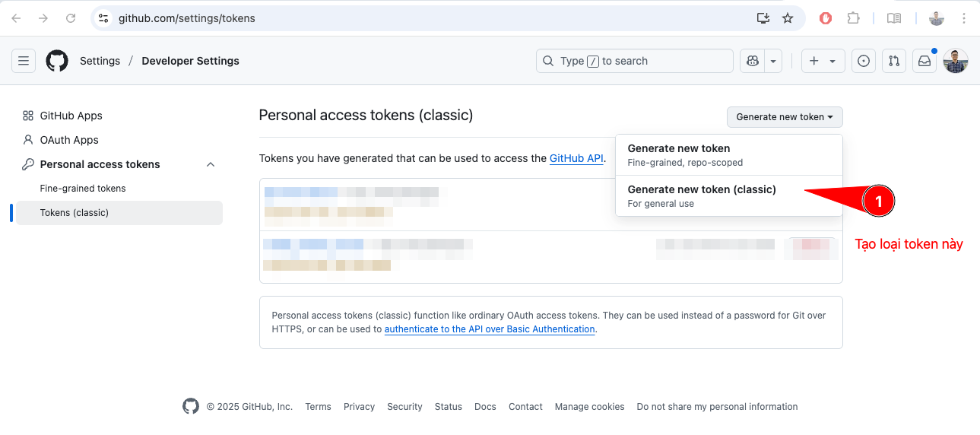The width and height of the screenshot is (980, 435).
Task: Open the Developer Settings breadcrumb
Action: pyautogui.click(x=190, y=61)
